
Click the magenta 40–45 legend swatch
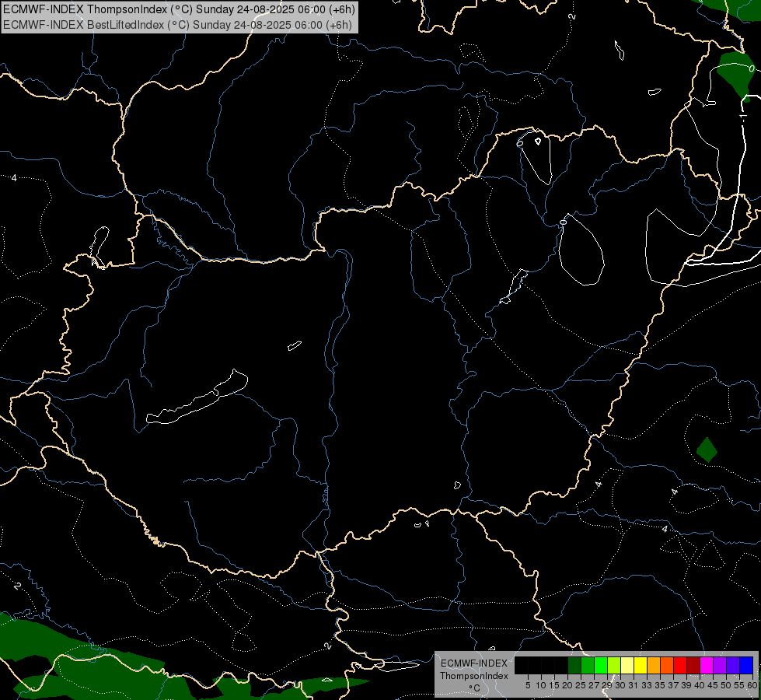707,665
